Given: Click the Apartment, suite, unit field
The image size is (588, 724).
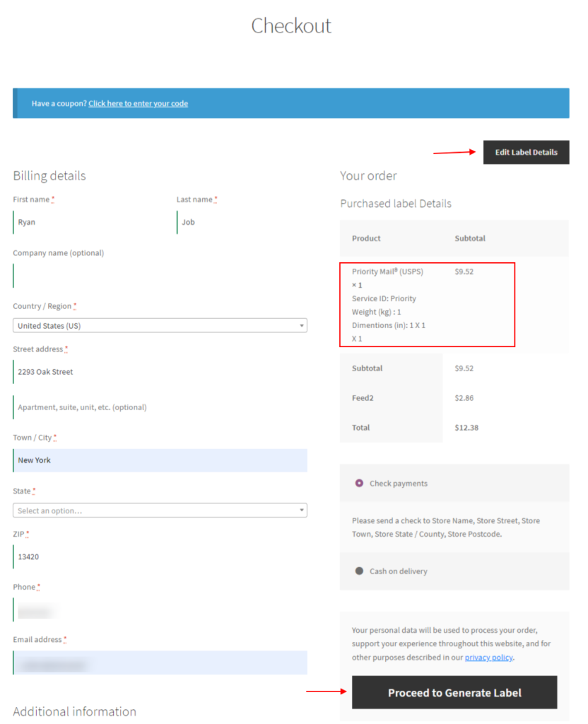Looking at the screenshot, I should [85, 407].
